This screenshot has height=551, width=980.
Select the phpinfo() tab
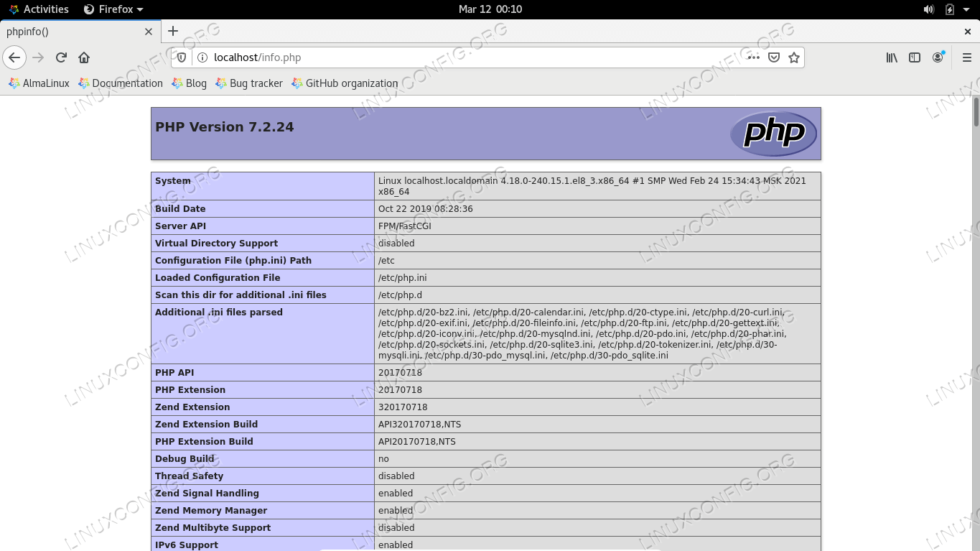[x=72, y=32]
